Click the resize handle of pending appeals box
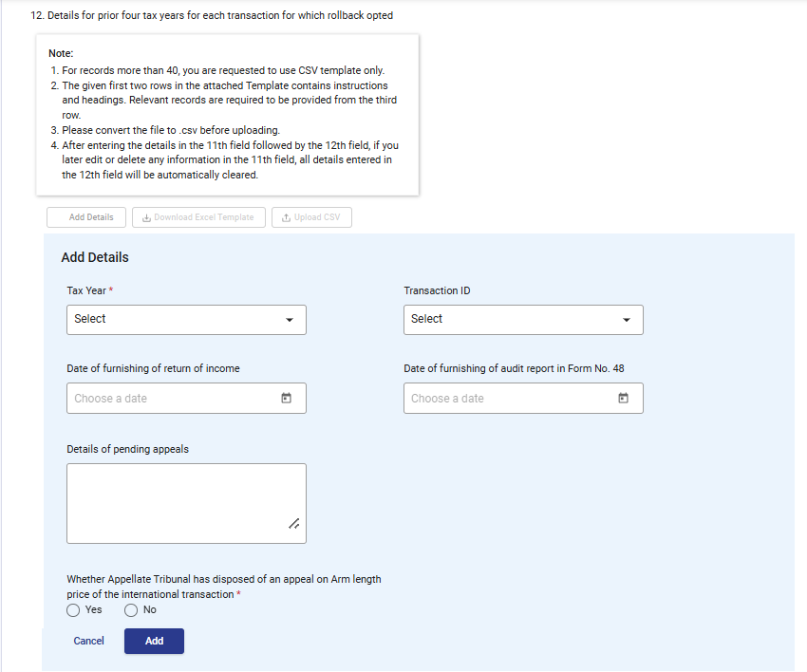The height and width of the screenshot is (672, 807). (x=294, y=523)
